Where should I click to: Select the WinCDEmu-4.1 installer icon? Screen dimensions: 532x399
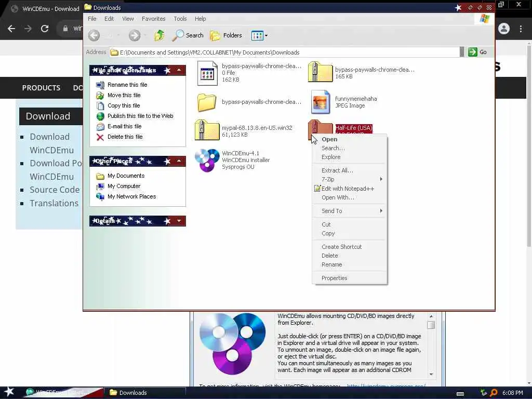[x=207, y=160]
